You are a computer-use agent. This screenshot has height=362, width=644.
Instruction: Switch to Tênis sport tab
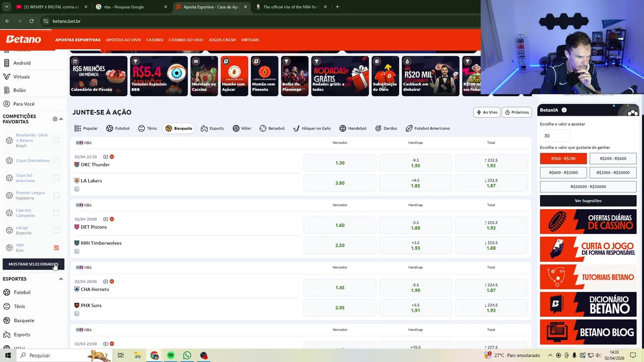tap(147, 128)
